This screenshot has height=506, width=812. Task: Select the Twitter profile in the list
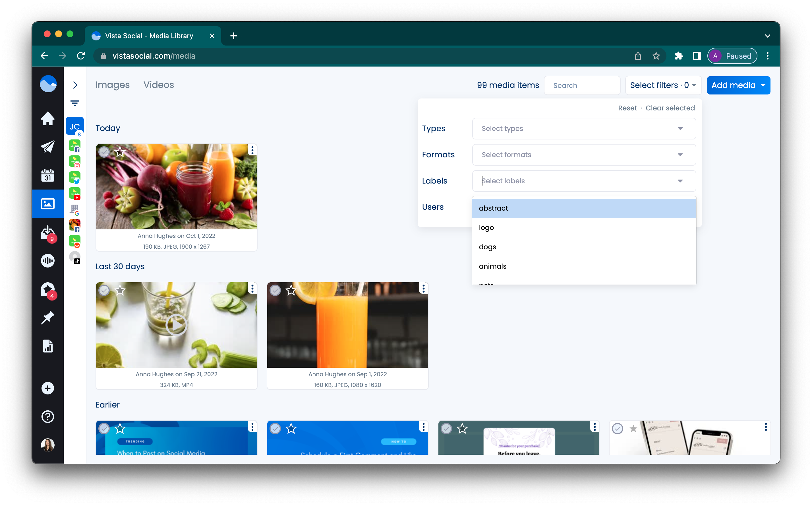[x=75, y=178]
